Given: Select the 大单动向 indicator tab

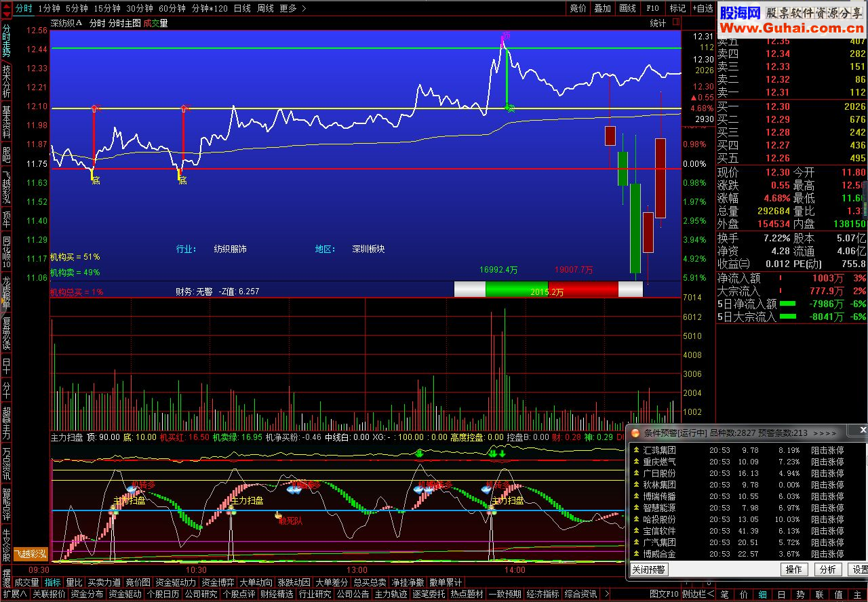Looking at the screenshot, I should pyautogui.click(x=256, y=582).
